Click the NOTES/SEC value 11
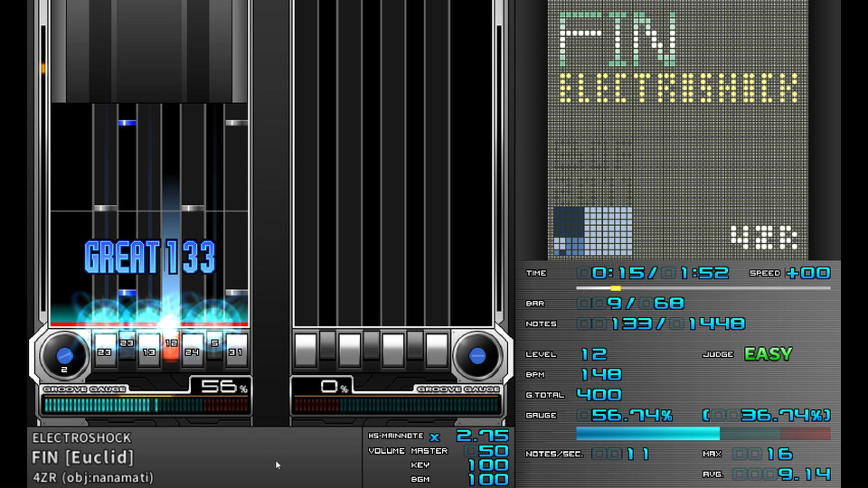The image size is (868, 488). pos(638,455)
